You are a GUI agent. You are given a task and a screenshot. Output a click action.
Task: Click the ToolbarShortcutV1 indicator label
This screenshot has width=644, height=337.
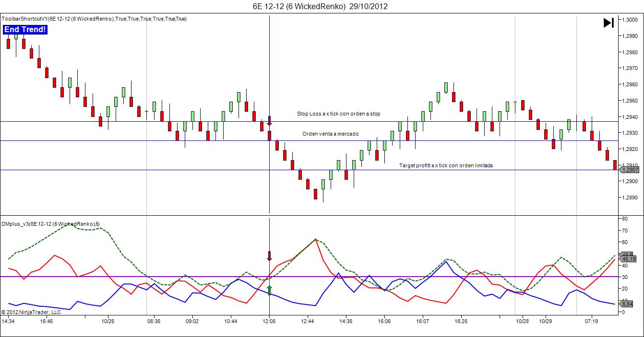[94, 19]
